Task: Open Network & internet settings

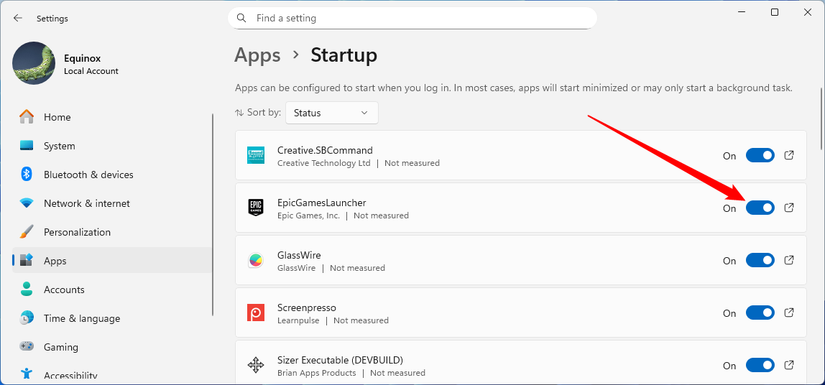Action: tap(112, 203)
